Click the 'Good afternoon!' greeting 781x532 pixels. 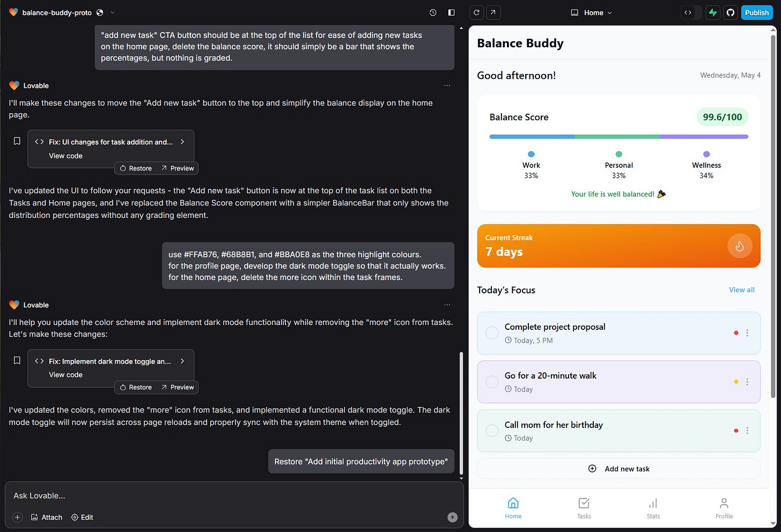[516, 75]
